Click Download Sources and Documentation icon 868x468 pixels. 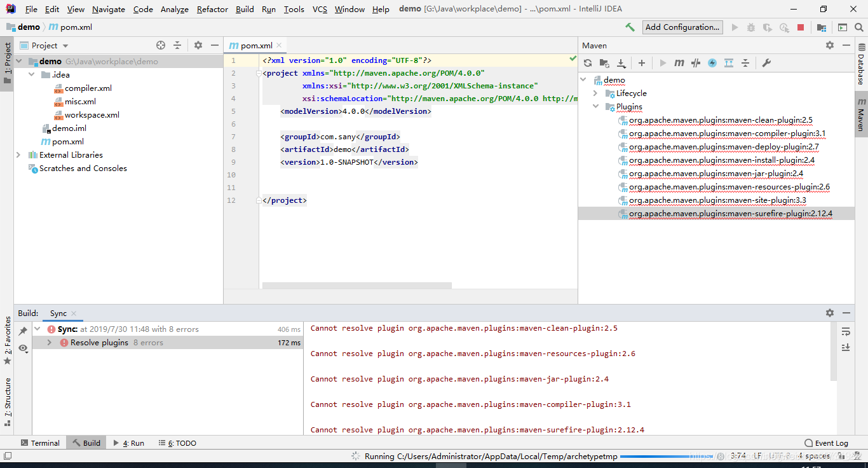621,63
